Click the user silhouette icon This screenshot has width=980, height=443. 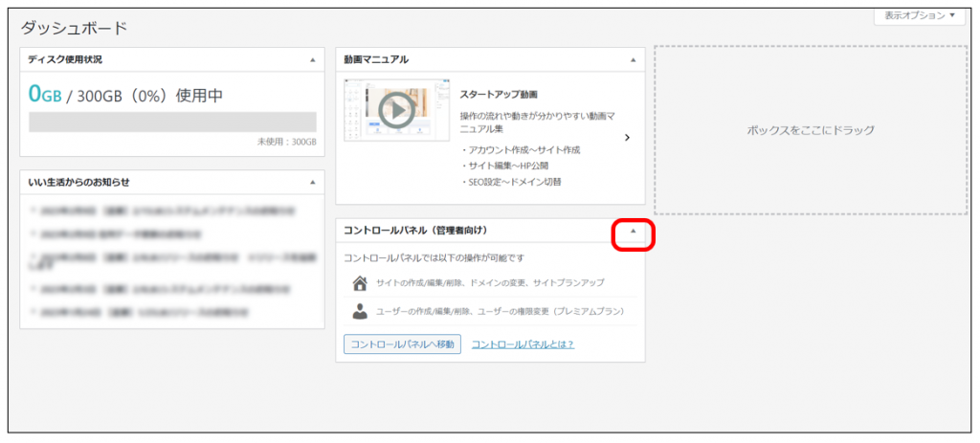pos(360,311)
